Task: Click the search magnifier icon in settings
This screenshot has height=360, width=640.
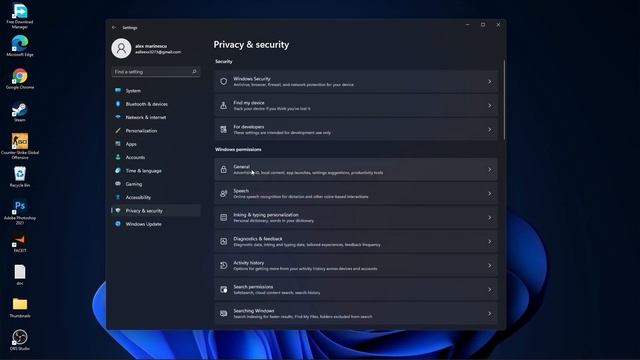Action: tap(194, 72)
